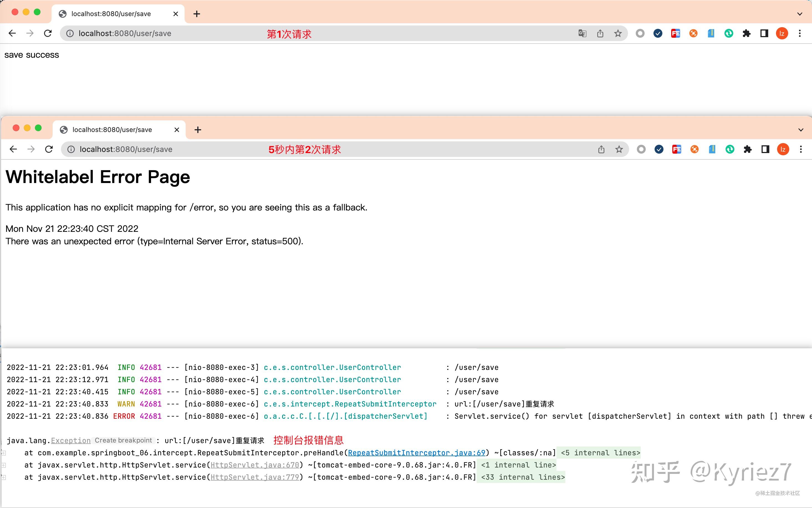The image size is (812, 508).
Task: Go back in the bottom browser window
Action: point(13,149)
